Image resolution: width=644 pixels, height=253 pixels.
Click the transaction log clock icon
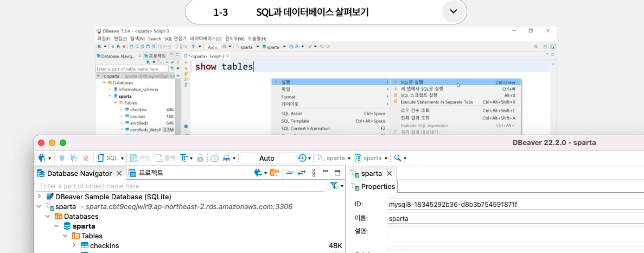point(302,158)
